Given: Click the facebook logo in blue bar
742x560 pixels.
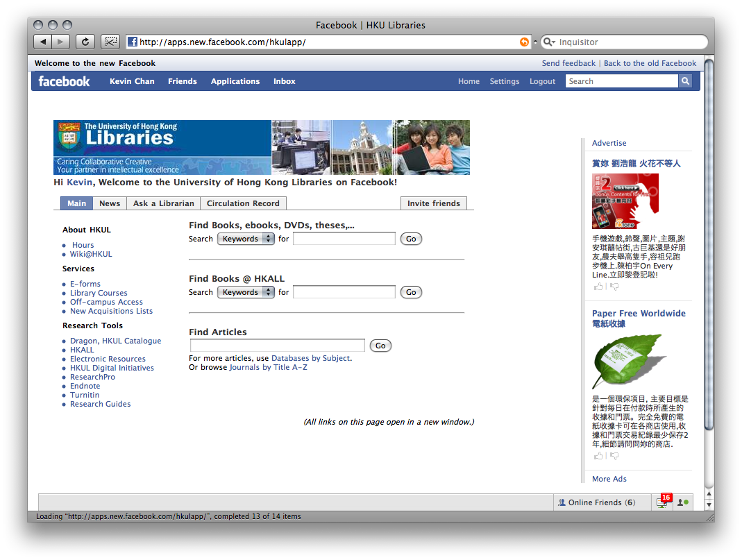Looking at the screenshot, I should 64,81.
